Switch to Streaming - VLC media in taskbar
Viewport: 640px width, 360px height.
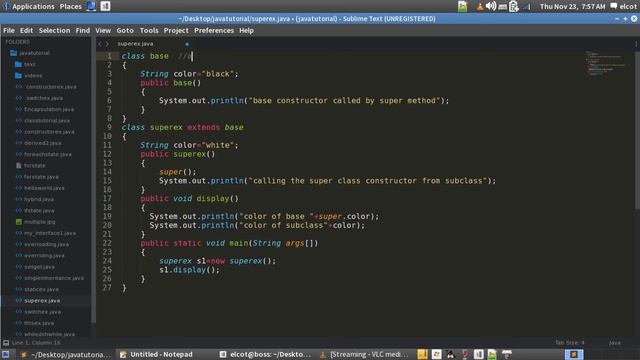pyautogui.click(x=364, y=354)
